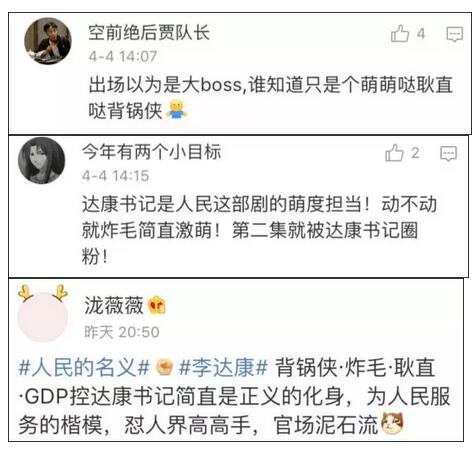The image size is (476, 455).
Task: Click the cat emoji ending 泷薇薇's post
Action: coord(392,423)
